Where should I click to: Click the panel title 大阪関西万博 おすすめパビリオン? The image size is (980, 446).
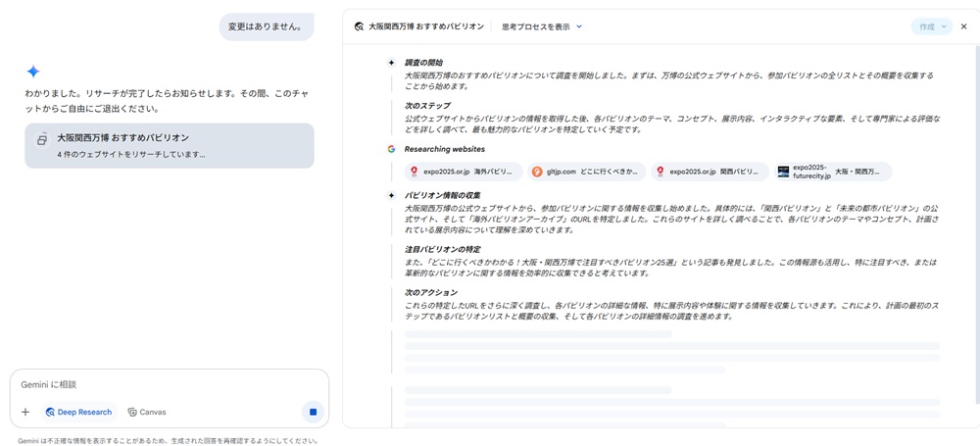click(x=426, y=26)
